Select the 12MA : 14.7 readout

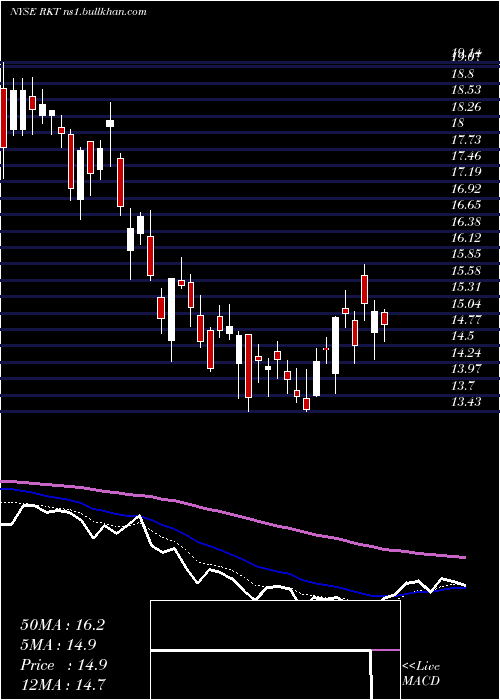point(62,684)
